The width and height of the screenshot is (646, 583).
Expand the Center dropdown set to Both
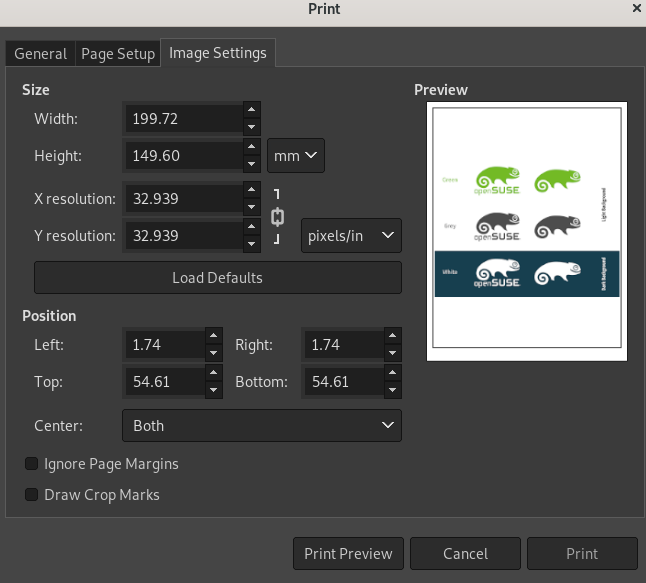261,426
